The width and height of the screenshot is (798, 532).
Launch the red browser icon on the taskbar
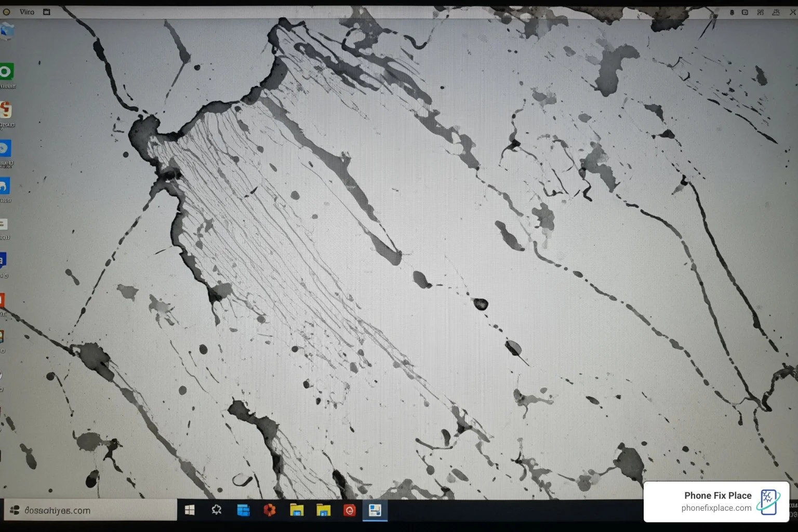pyautogui.click(x=350, y=510)
